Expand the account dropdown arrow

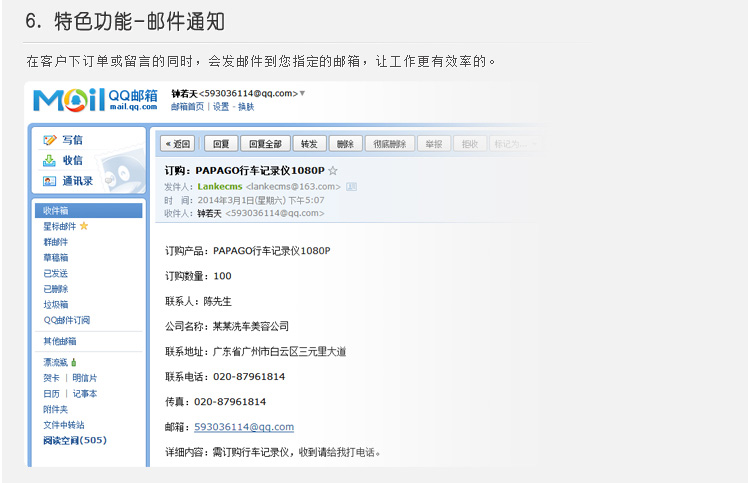302,93
